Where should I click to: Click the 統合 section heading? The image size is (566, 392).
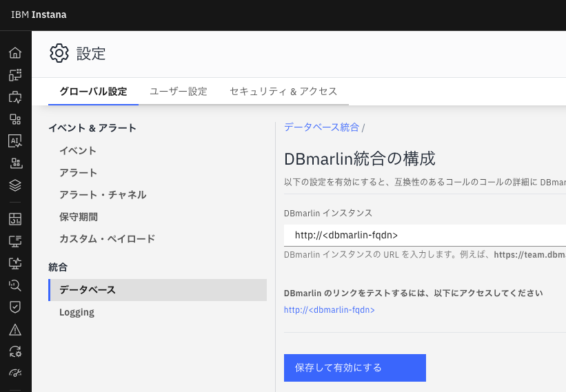[58, 267]
